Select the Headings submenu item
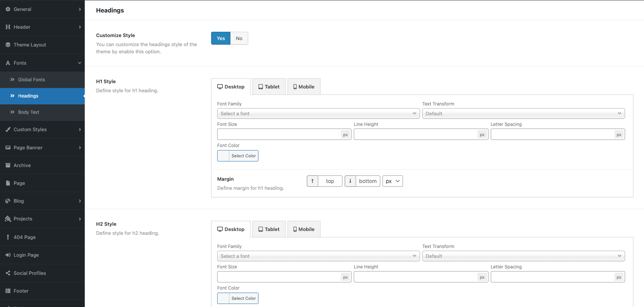 [42, 96]
